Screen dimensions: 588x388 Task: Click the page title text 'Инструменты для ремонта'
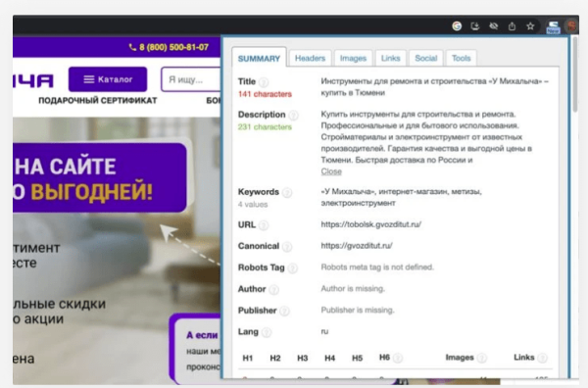tap(434, 87)
